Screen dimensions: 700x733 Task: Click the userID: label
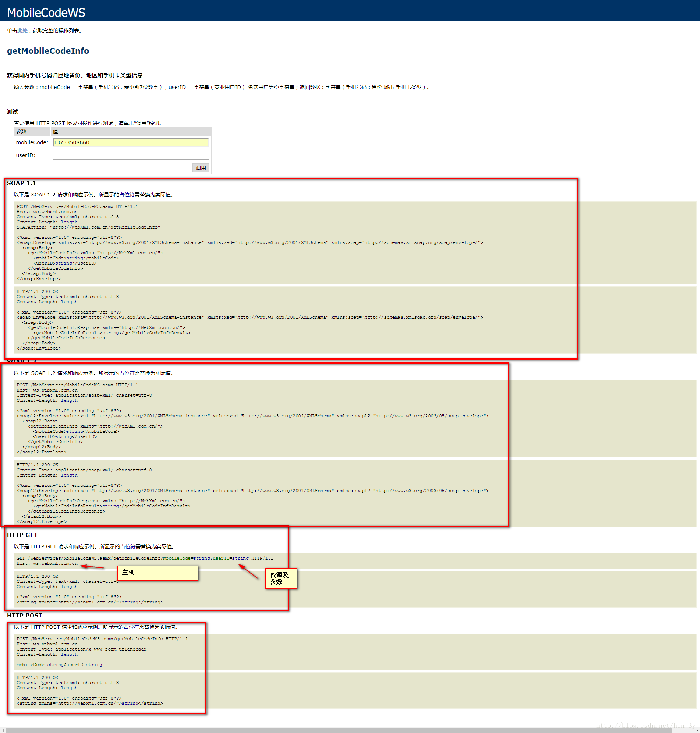coord(26,155)
